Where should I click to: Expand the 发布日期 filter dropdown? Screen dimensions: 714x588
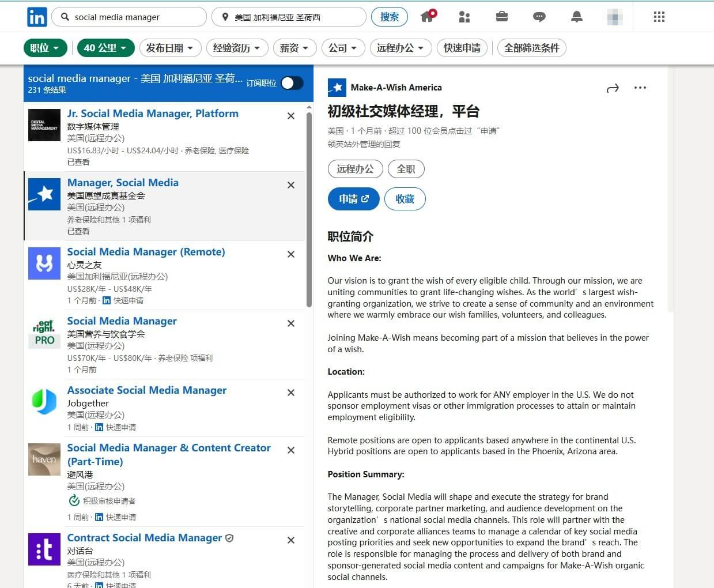coord(170,48)
